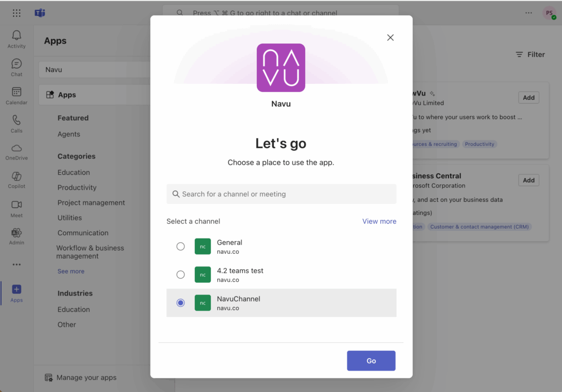
Task: Open OneDrive cloud icon
Action: (x=16, y=149)
